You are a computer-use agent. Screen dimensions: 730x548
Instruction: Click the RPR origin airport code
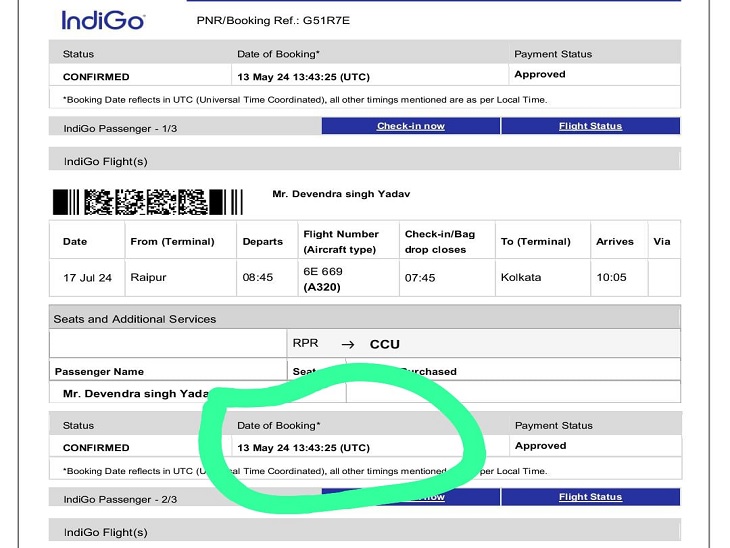305,343
